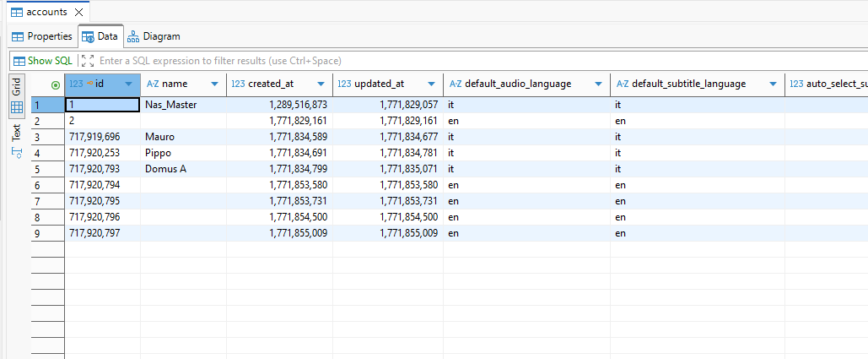The image size is (868, 359).
Task: Click updated_at value 1,771,854,500
Action: point(387,217)
